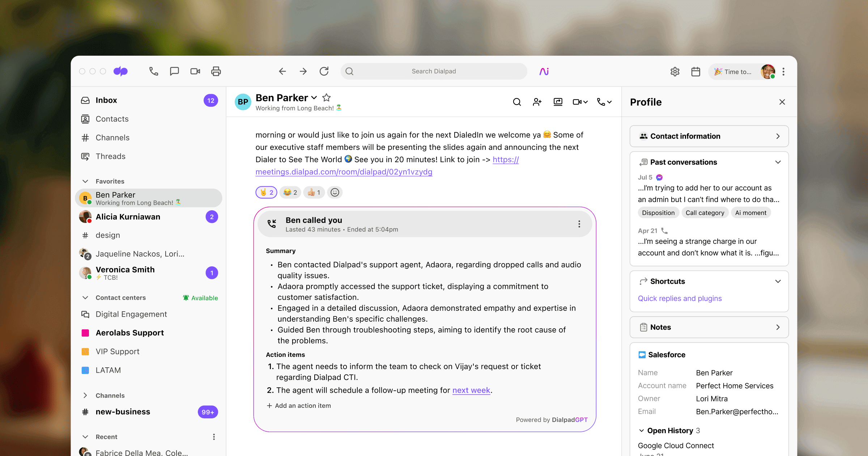Toggle the Available contact center status
This screenshot has width=868, height=456.
pos(200,298)
